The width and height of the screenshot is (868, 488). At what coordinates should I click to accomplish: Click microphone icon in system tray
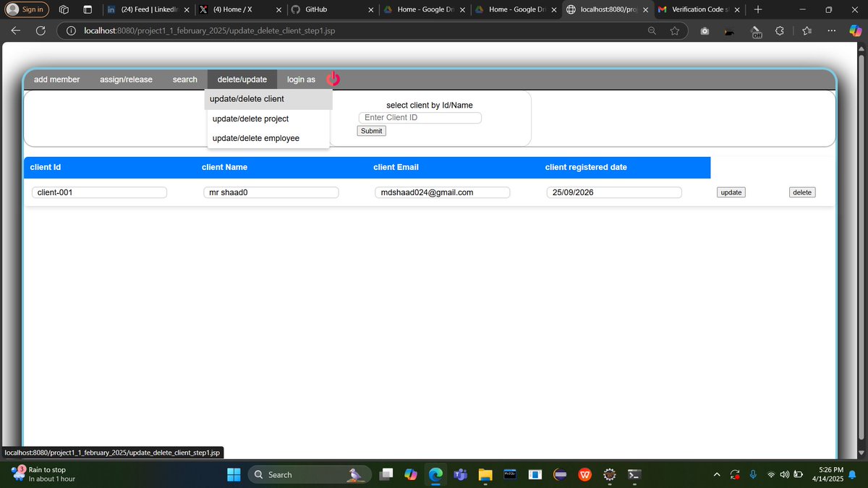753,474
